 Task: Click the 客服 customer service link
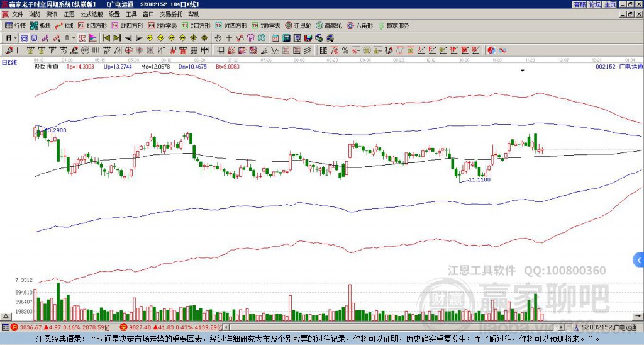579,4
